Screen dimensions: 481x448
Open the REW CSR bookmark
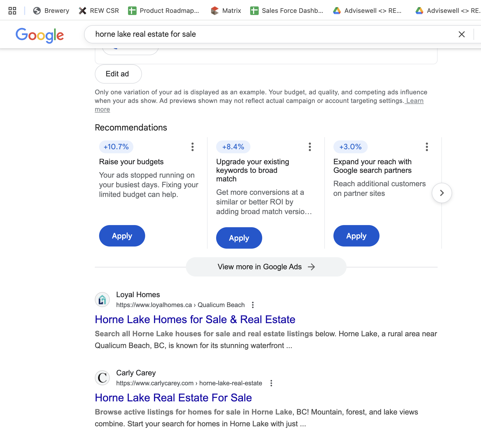point(99,11)
